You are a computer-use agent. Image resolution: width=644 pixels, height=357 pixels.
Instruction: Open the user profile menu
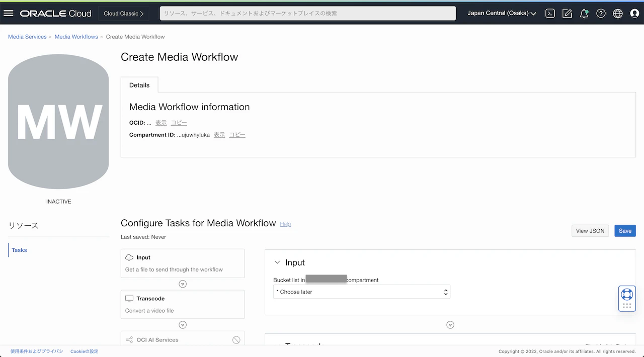pos(634,14)
